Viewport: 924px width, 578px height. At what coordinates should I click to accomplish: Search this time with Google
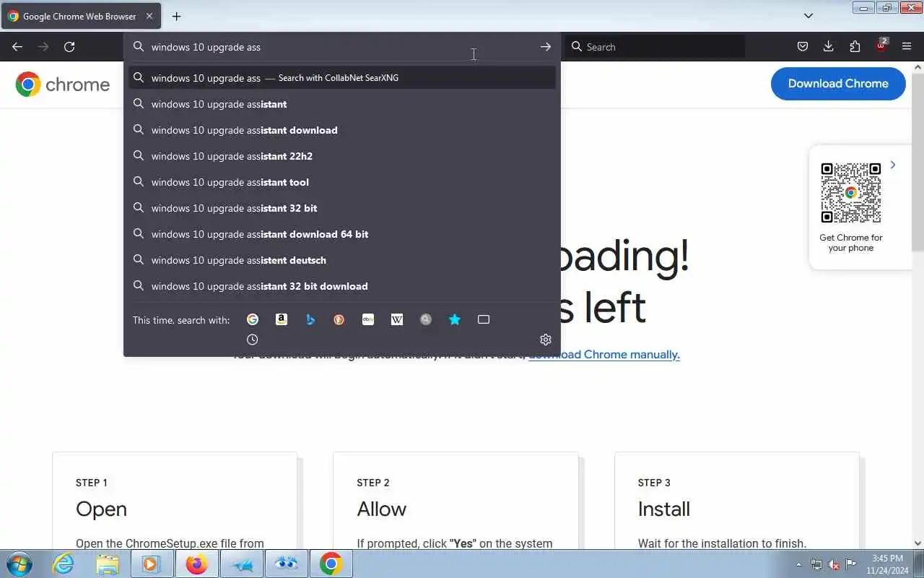coord(253,319)
